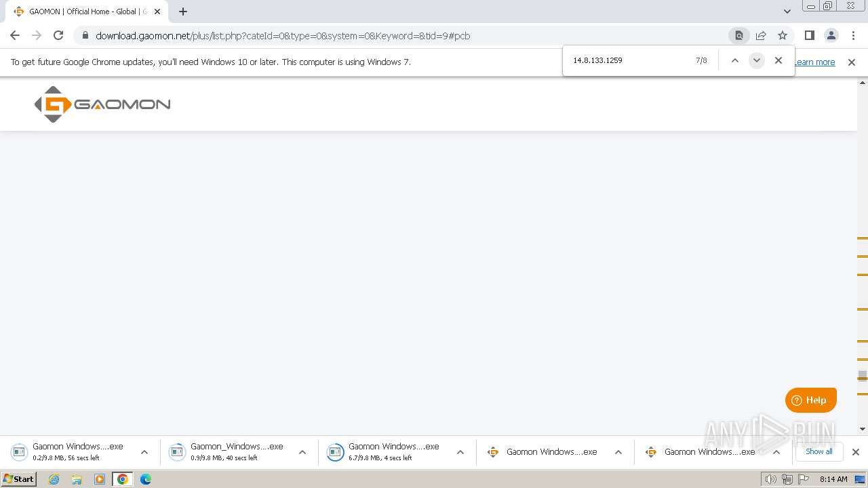Open Windows Explorer folder on taskbar
The width and height of the screenshot is (868, 488).
point(77,479)
